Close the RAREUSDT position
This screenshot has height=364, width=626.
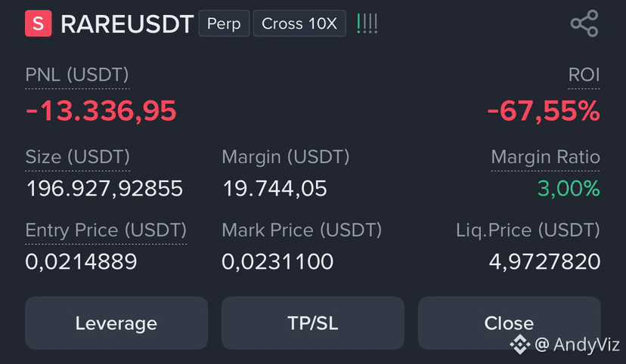pyautogui.click(x=509, y=323)
